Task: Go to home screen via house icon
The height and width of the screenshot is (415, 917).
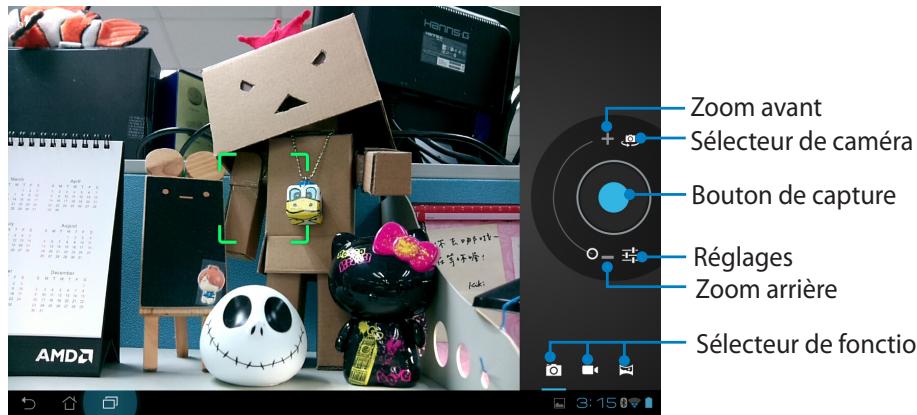Action: [x=70, y=403]
